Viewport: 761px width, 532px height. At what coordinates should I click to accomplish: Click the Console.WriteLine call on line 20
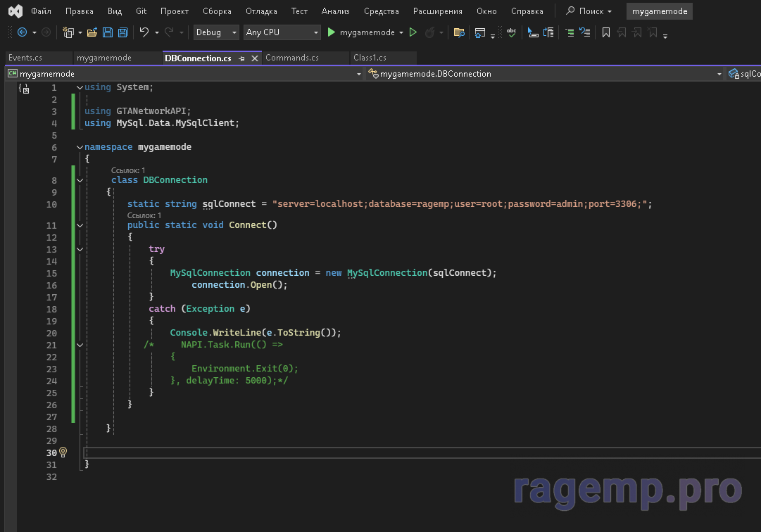(256, 333)
